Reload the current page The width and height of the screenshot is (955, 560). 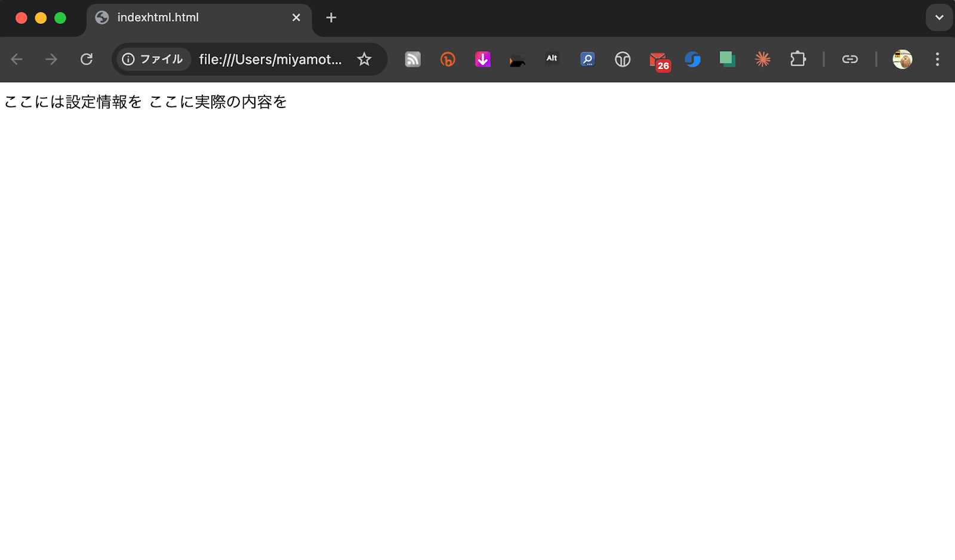(x=87, y=59)
